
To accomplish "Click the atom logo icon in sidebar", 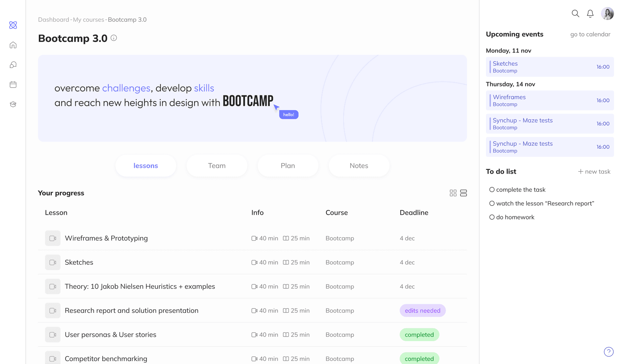I will click(13, 25).
